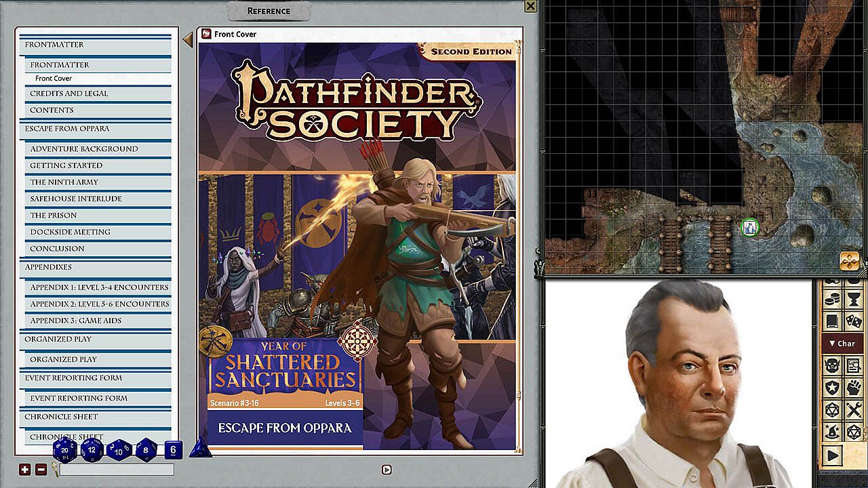Go back using the arrow beside Front Cover
868x488 pixels.
pyautogui.click(x=188, y=40)
